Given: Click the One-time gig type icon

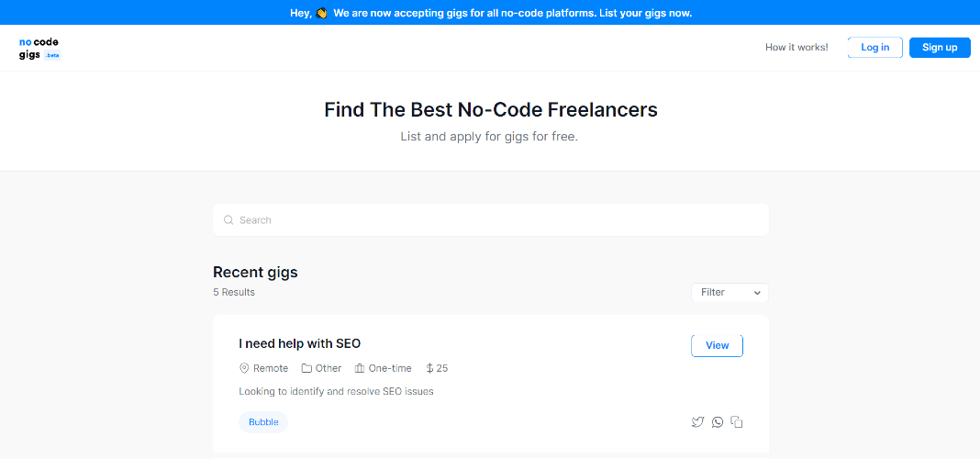Looking at the screenshot, I should 360,368.
